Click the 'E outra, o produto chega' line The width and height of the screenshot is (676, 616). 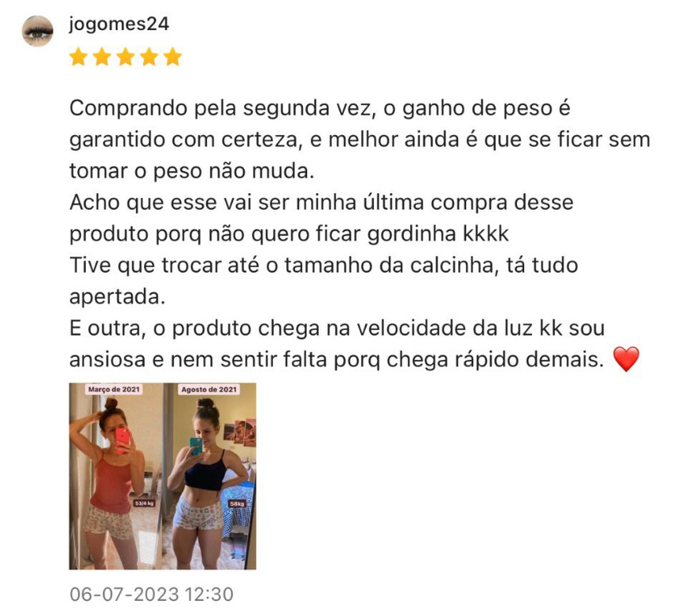click(x=336, y=328)
